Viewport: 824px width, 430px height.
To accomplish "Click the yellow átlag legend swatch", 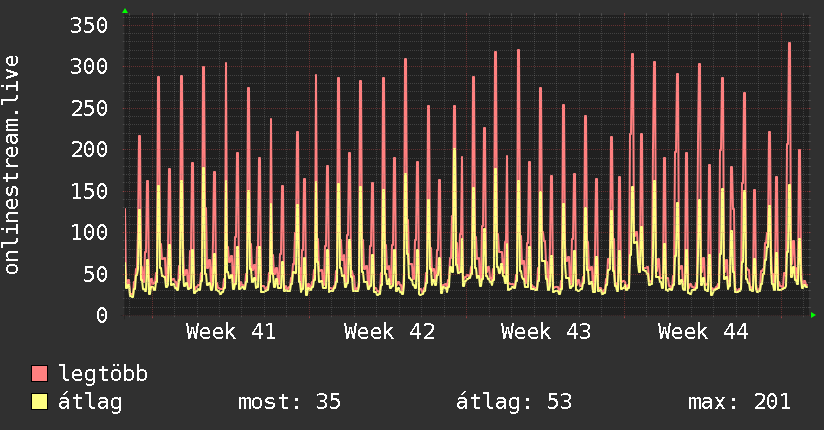I will click(39, 402).
